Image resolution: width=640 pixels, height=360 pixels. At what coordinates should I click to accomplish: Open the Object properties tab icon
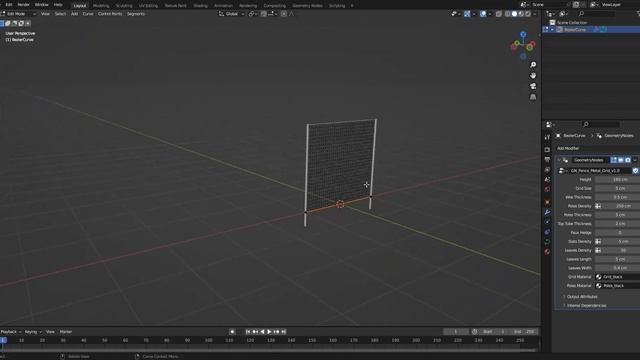pyautogui.click(x=547, y=202)
